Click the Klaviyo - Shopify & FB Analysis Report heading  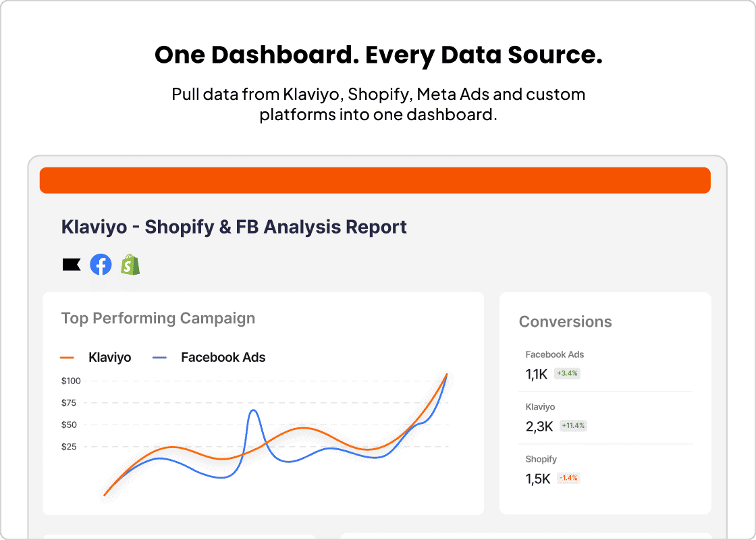[234, 227]
